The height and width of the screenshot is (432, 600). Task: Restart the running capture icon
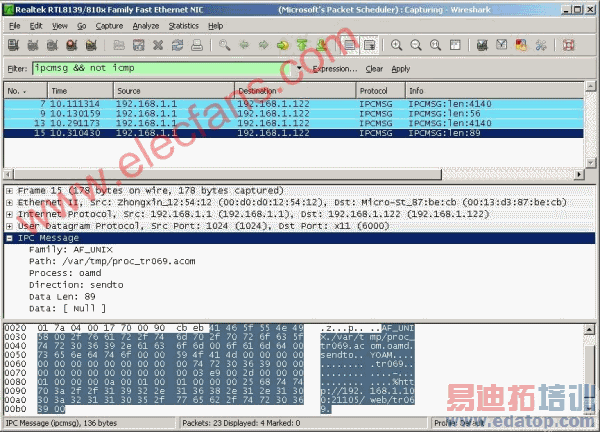pyautogui.click(x=91, y=45)
